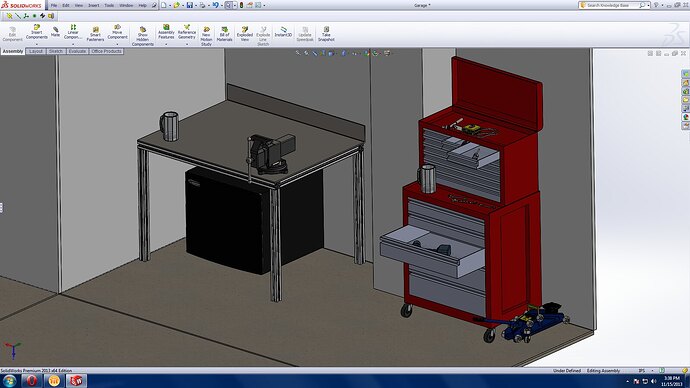This screenshot has height=388, width=690.
Task: Expand the Insert Components dropdown arrow
Action: click(37, 44)
